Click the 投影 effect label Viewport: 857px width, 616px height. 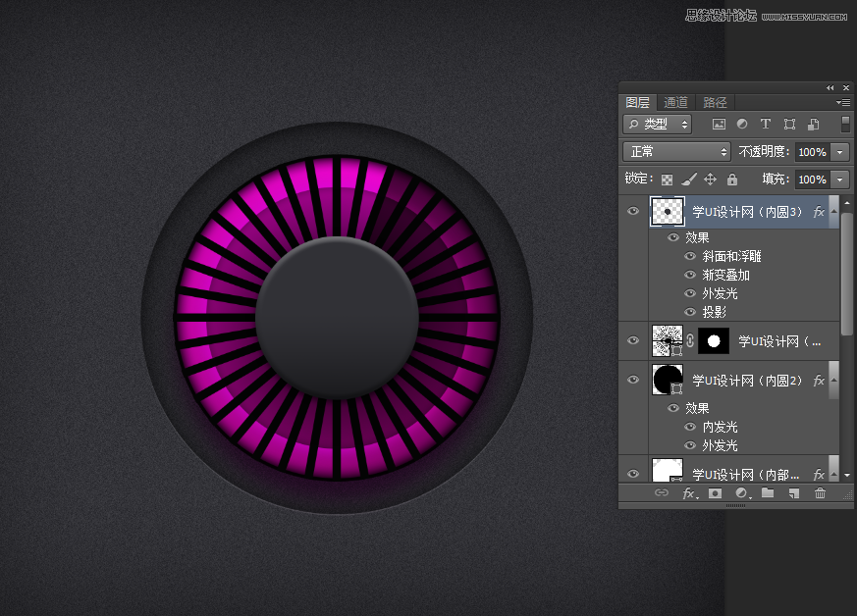(714, 312)
